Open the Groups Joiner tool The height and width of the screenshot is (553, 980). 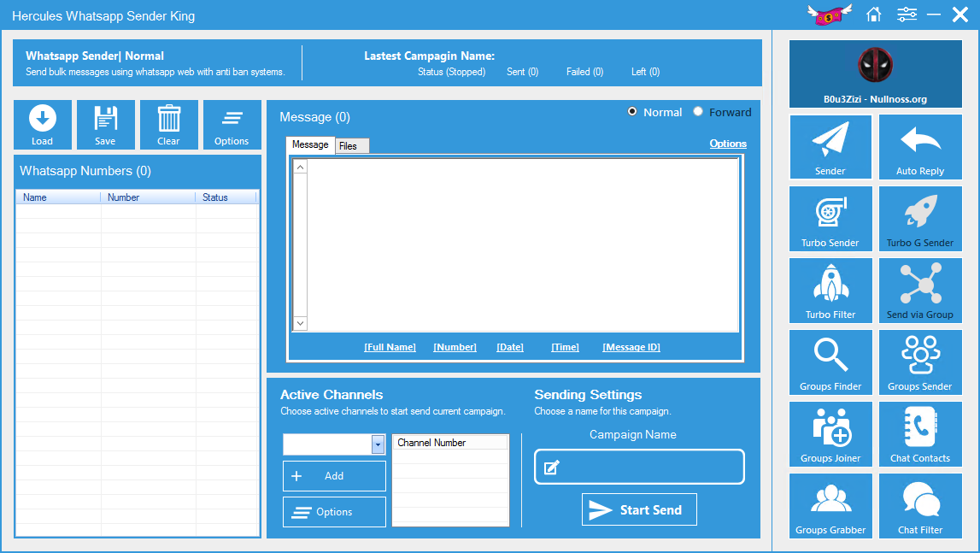click(x=830, y=434)
